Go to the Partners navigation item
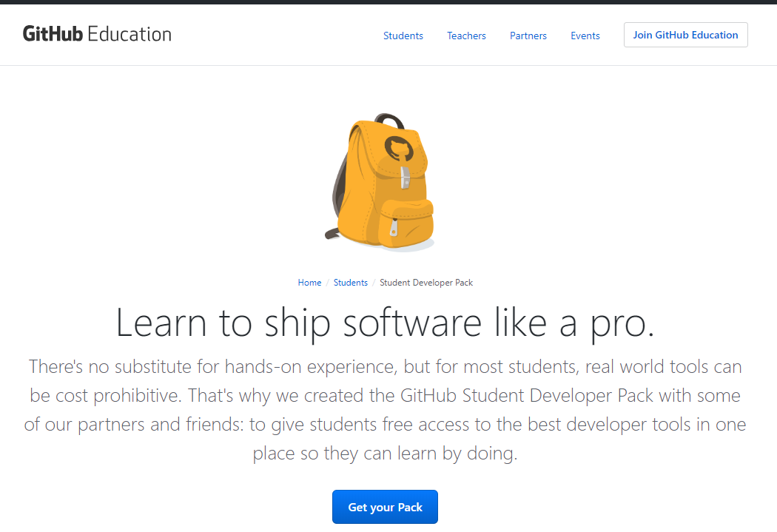 [x=528, y=36]
